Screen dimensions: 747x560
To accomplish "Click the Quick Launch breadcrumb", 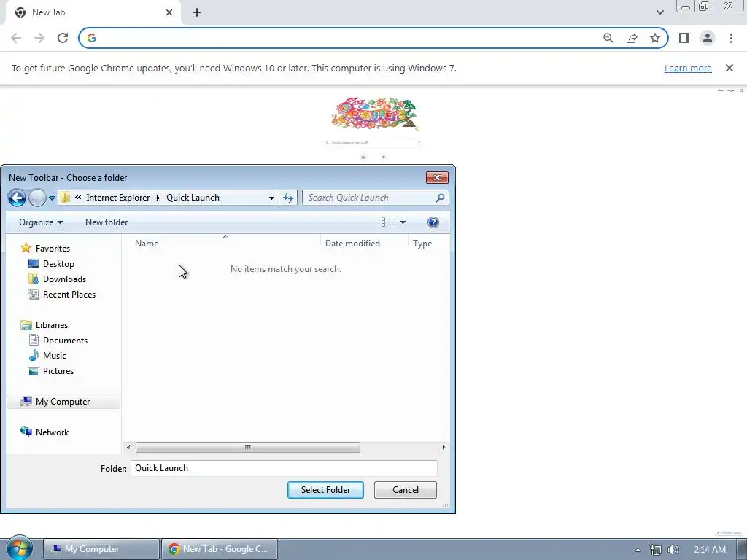I will 193,198.
